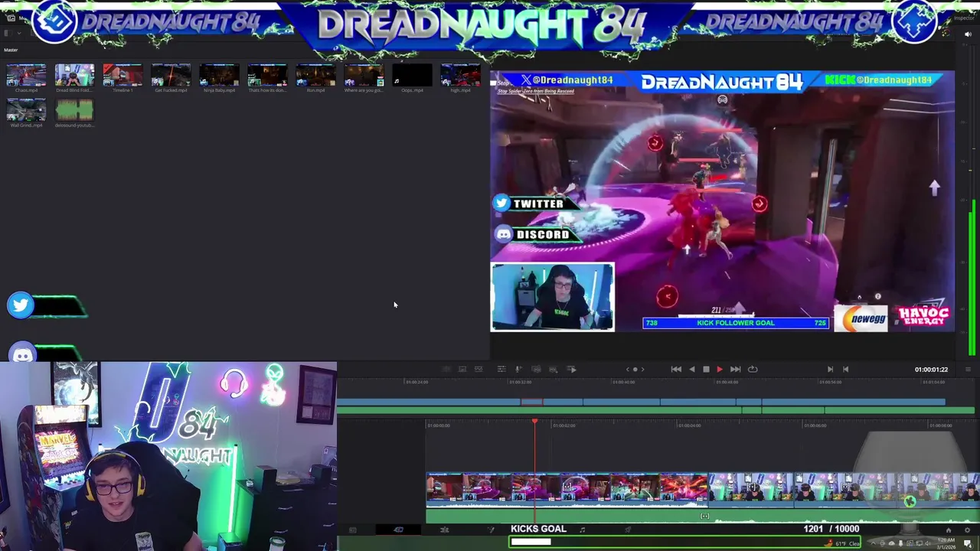
Task: Select the red-outlined clip in upper overview timeline
Action: click(x=531, y=402)
